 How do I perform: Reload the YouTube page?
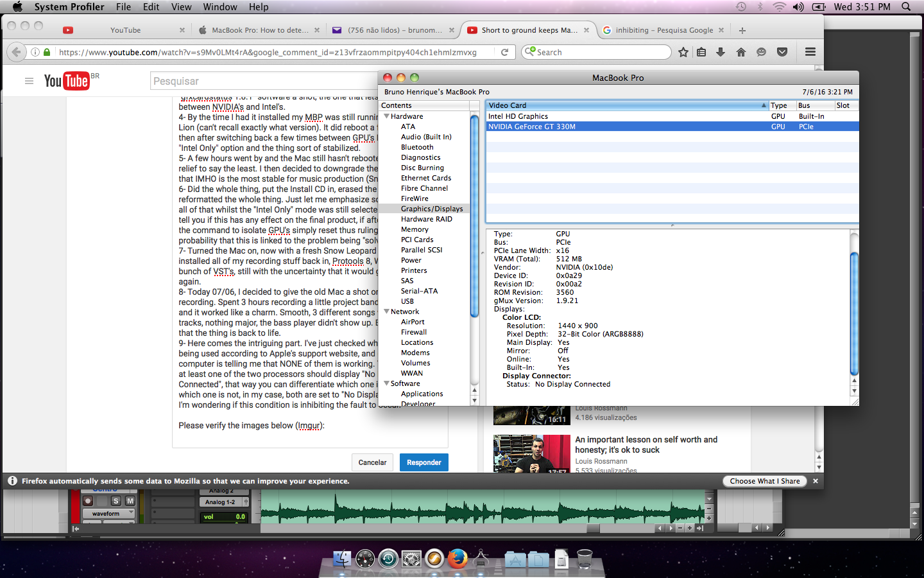tap(504, 52)
